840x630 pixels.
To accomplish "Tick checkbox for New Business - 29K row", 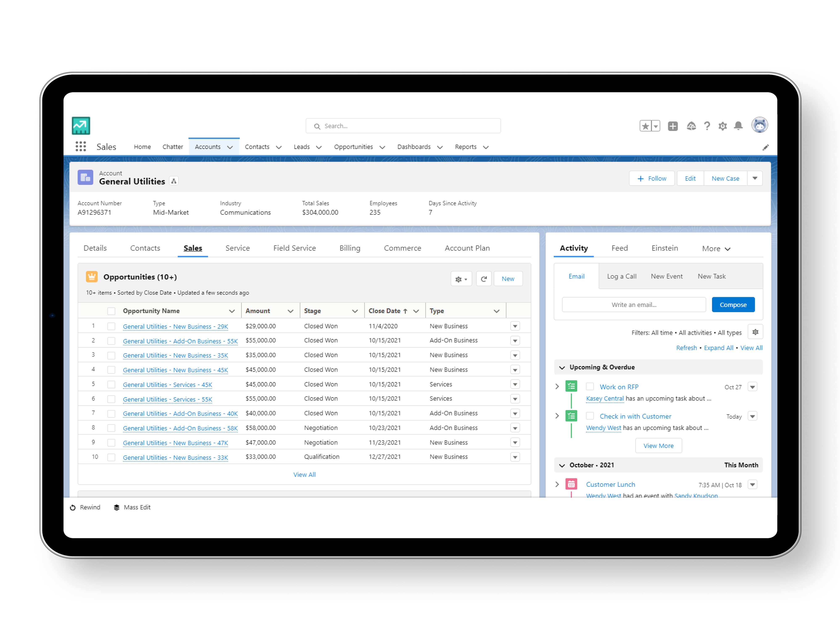I will (x=111, y=326).
